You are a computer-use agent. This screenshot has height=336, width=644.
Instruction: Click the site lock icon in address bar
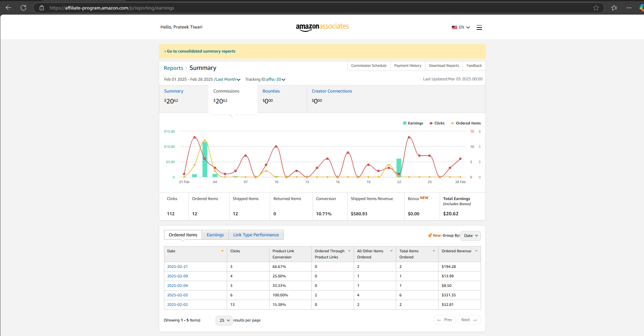pyautogui.click(x=42, y=8)
